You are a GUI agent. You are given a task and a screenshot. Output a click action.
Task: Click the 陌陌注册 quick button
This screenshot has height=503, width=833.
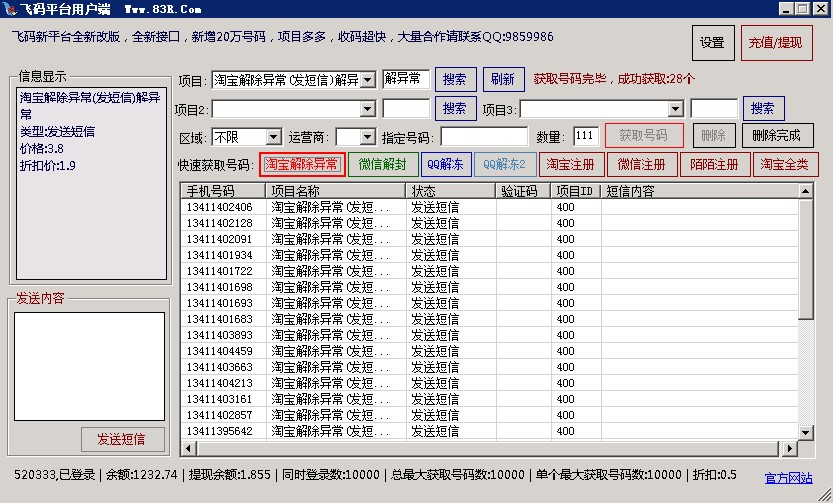tap(715, 165)
